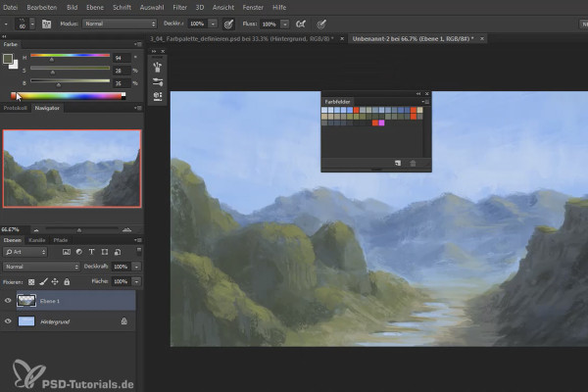Filter layers by type layers icon
Screen dimensions: 588x392
pos(91,252)
